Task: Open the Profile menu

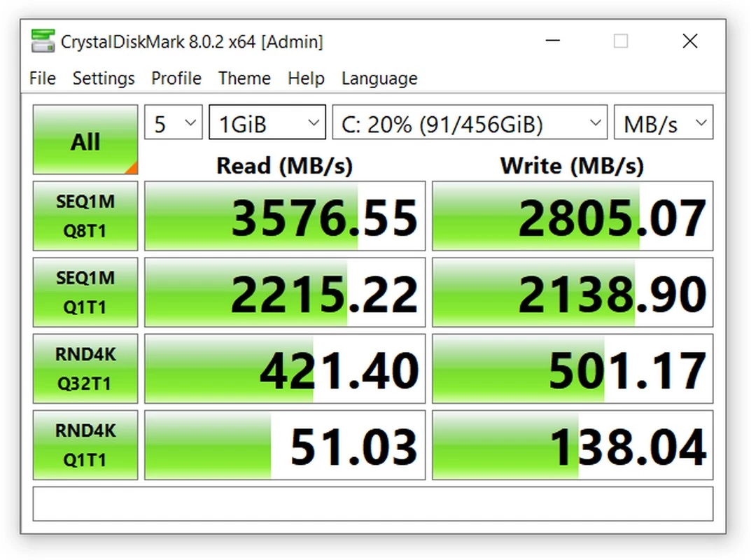Action: [x=176, y=78]
